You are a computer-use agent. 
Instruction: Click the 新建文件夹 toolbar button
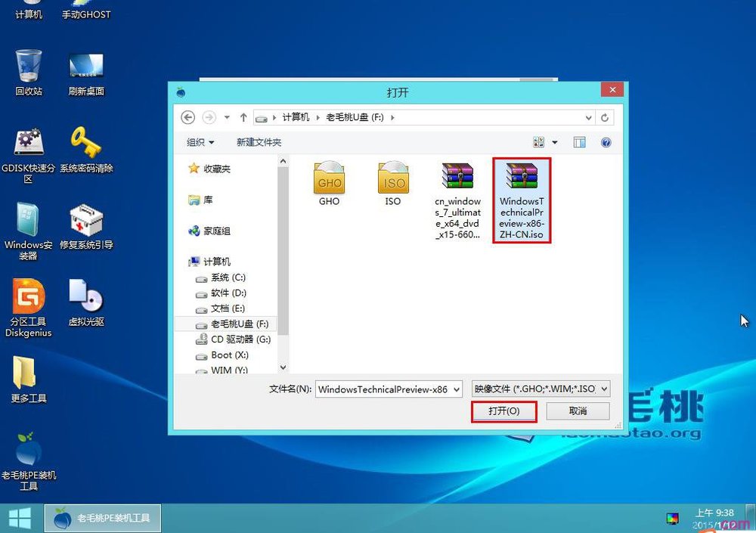click(259, 142)
